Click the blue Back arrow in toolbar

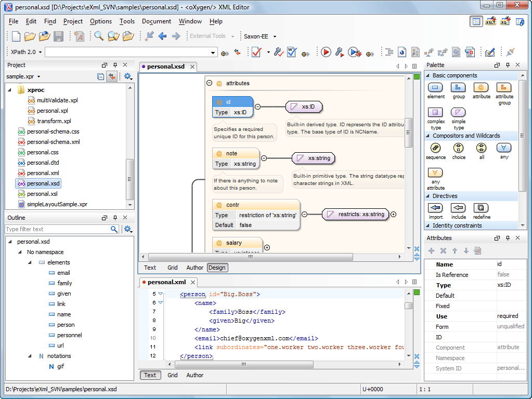coord(162,36)
